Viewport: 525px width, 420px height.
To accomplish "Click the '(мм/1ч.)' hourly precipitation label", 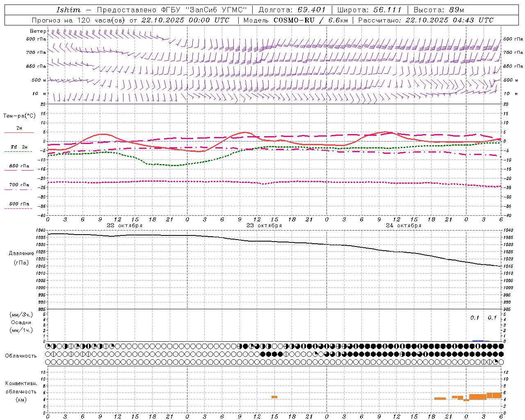I will tap(21, 330).
